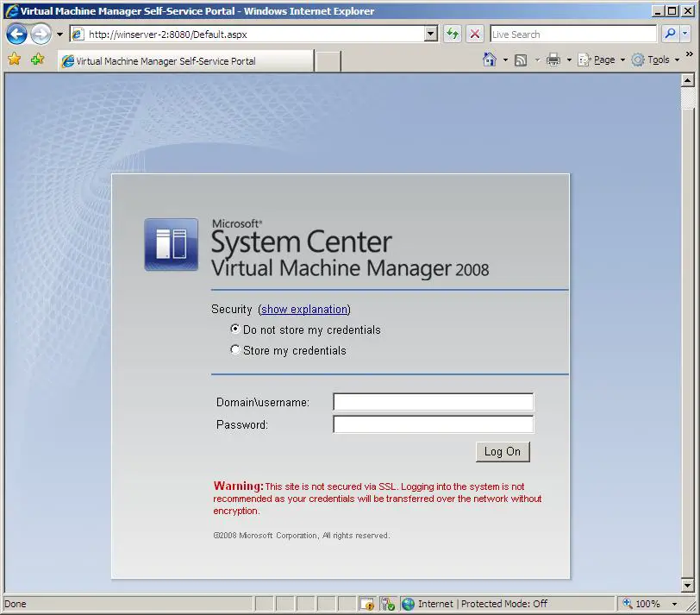Open a new blank tab

328,61
